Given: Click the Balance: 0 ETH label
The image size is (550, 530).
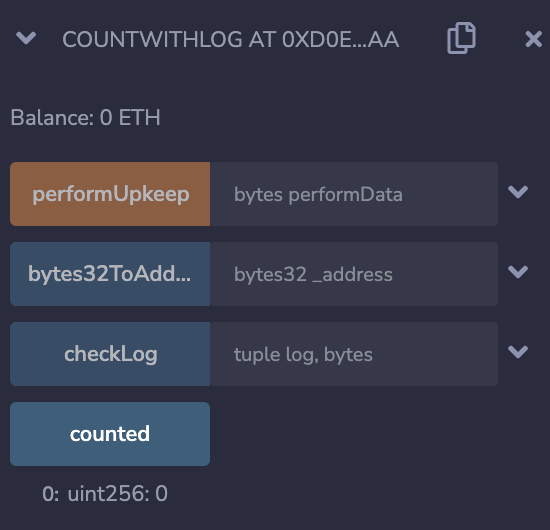Looking at the screenshot, I should point(85,117).
